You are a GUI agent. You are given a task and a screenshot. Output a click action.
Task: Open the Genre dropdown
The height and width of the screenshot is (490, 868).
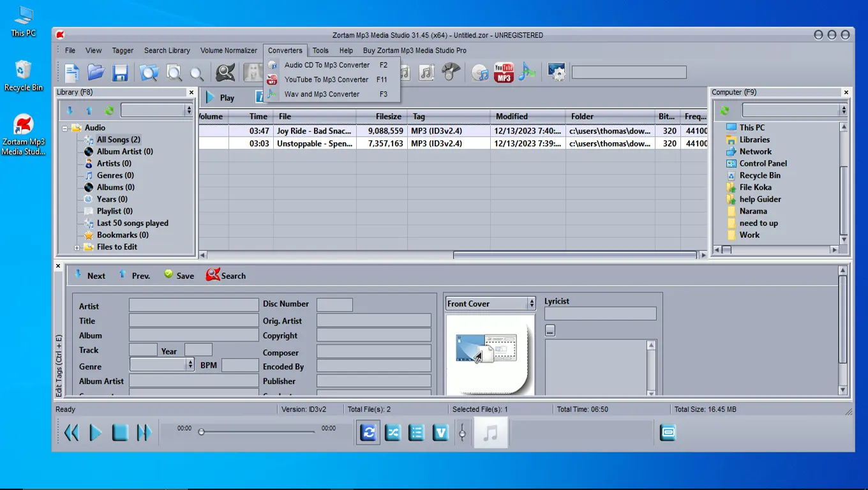[x=190, y=364]
